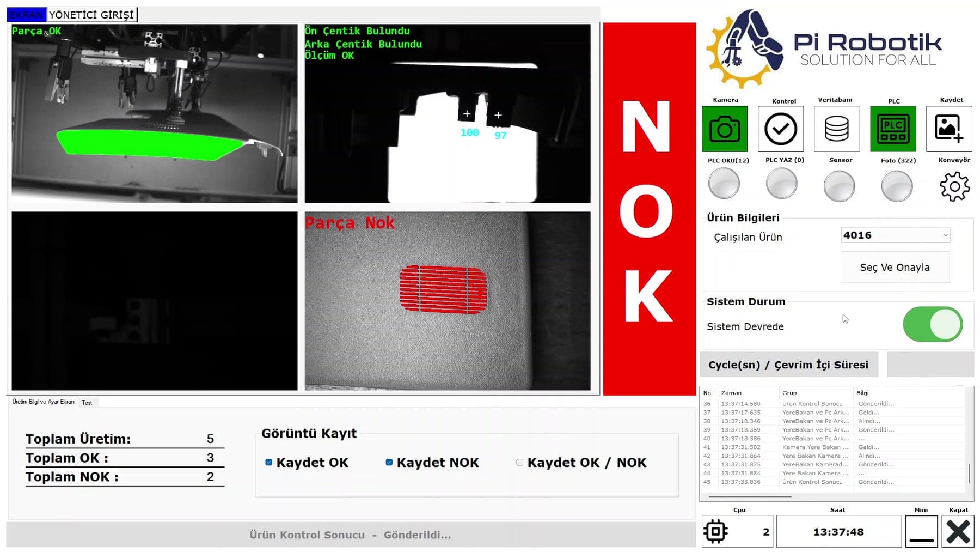Click the Sensor indicator lamp
Viewport: 980px width, 552px height.
pos(840,186)
